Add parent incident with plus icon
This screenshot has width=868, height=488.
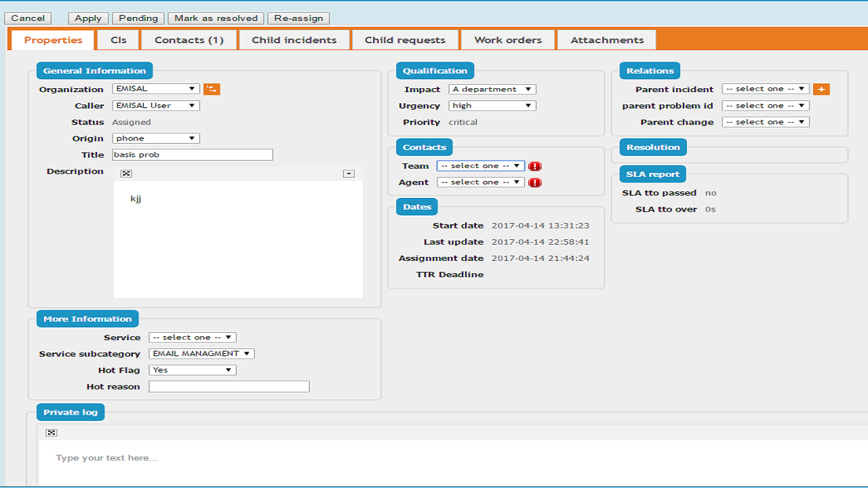pos(821,89)
